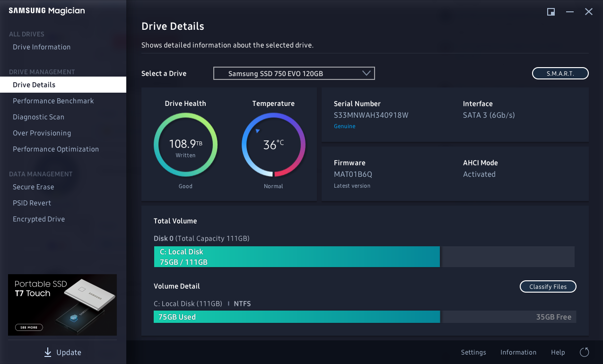Click the 75GB Used volume detail bar

coord(297,317)
